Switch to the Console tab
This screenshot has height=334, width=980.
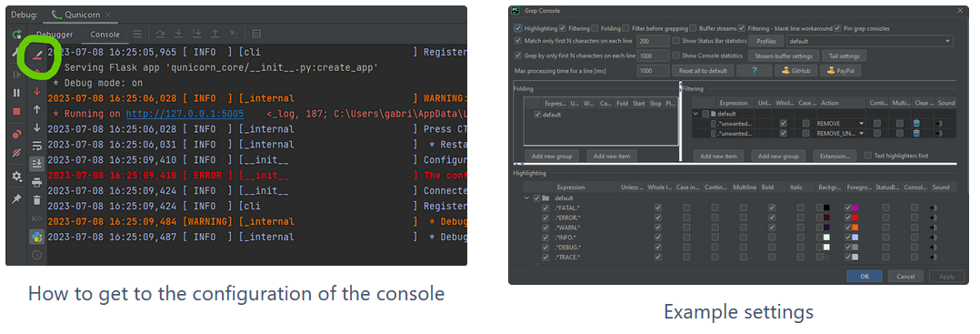tap(105, 35)
